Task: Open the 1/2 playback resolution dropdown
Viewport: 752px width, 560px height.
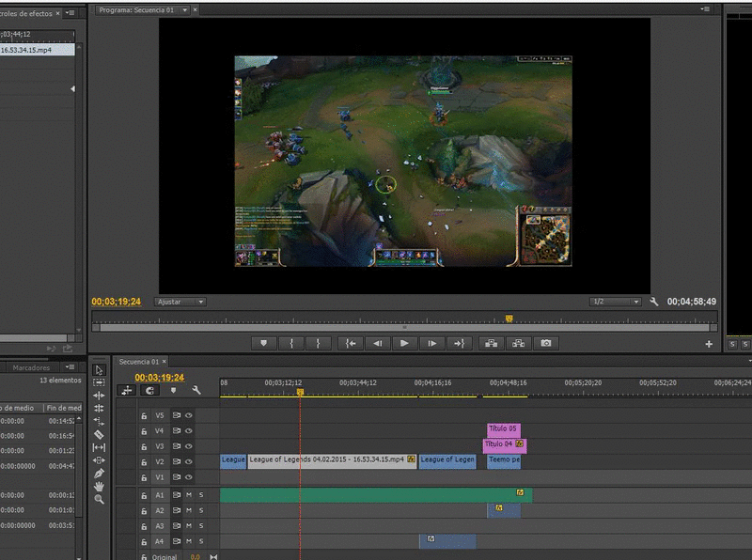Action: 616,302
